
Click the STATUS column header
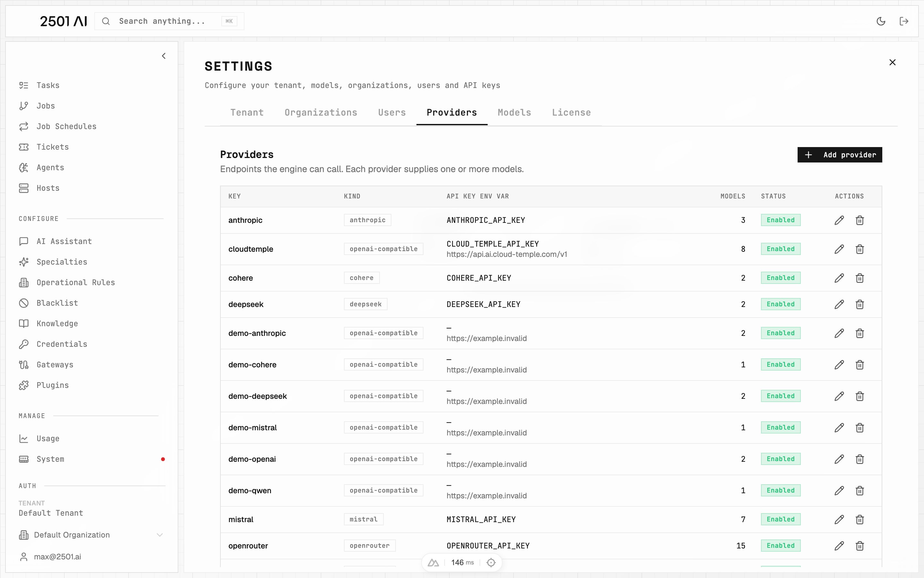[773, 197]
